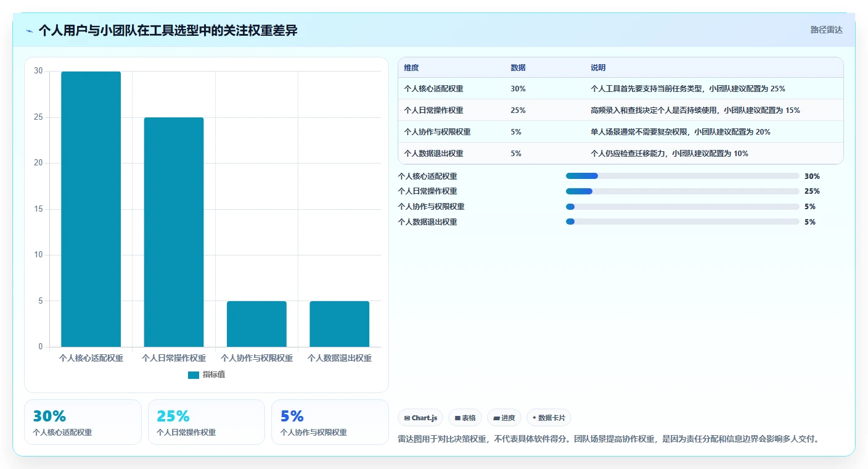Click the 个人核心适配权重 x-axis label

coord(91,358)
